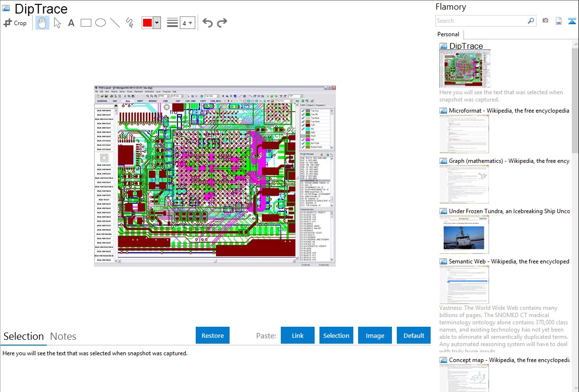Select the text annotation tool

pos(71,23)
